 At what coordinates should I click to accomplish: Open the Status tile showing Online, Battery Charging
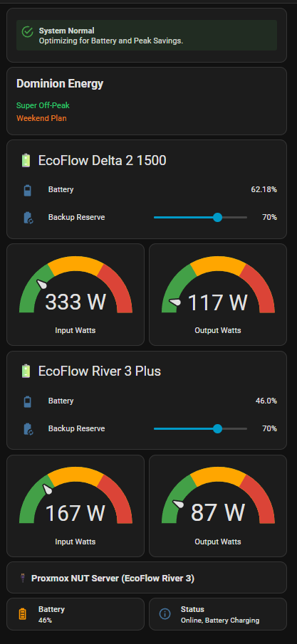click(218, 614)
